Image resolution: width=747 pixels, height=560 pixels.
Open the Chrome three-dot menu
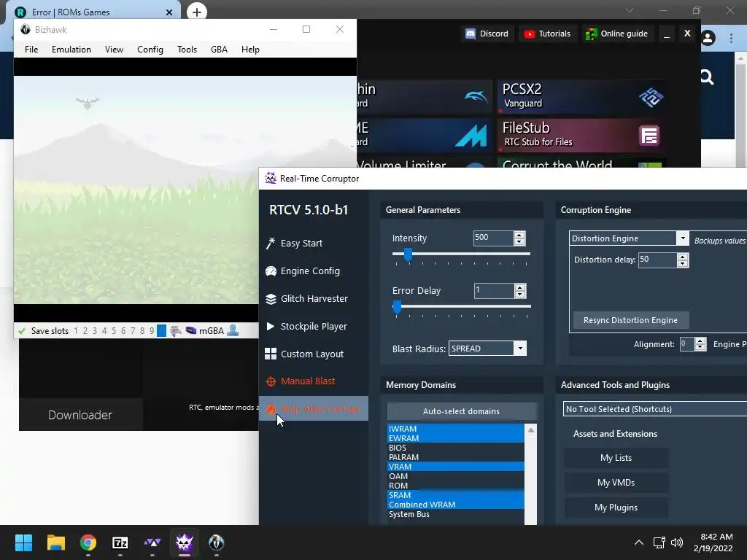coord(731,38)
